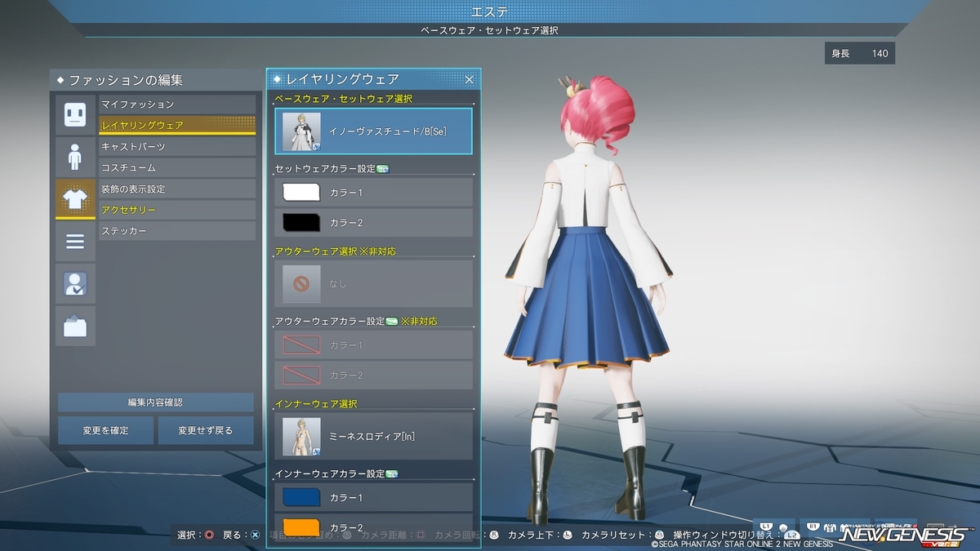Select the face category icon in sidebar
The width and height of the screenshot is (980, 551).
click(x=75, y=114)
